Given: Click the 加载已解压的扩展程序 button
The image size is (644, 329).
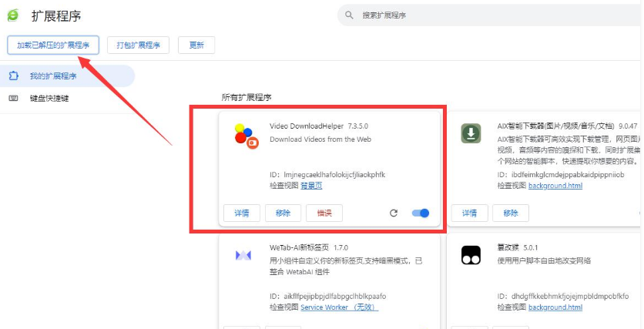Looking at the screenshot, I should 53,45.
